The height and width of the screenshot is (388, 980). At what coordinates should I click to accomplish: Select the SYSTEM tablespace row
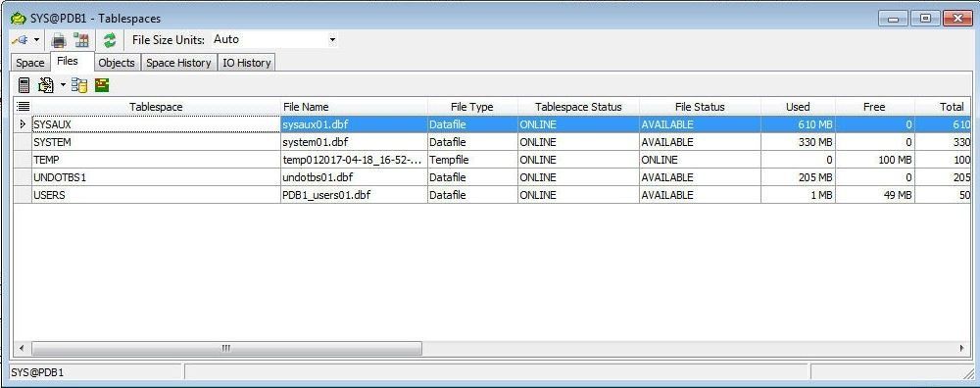493,142
